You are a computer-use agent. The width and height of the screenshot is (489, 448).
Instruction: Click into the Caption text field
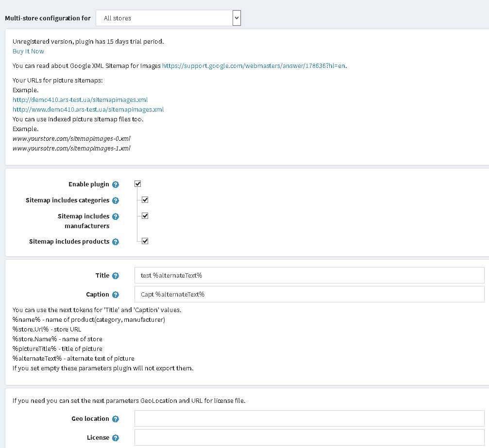pyautogui.click(x=309, y=294)
